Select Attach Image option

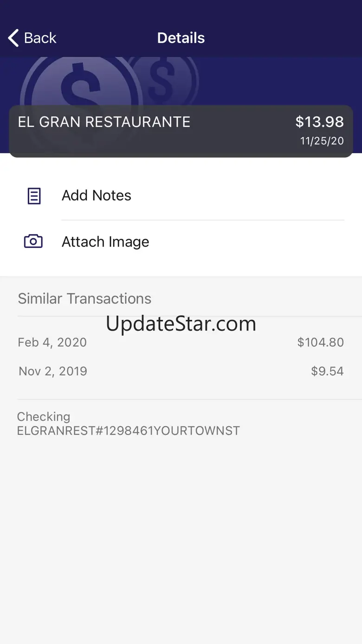pos(105,242)
